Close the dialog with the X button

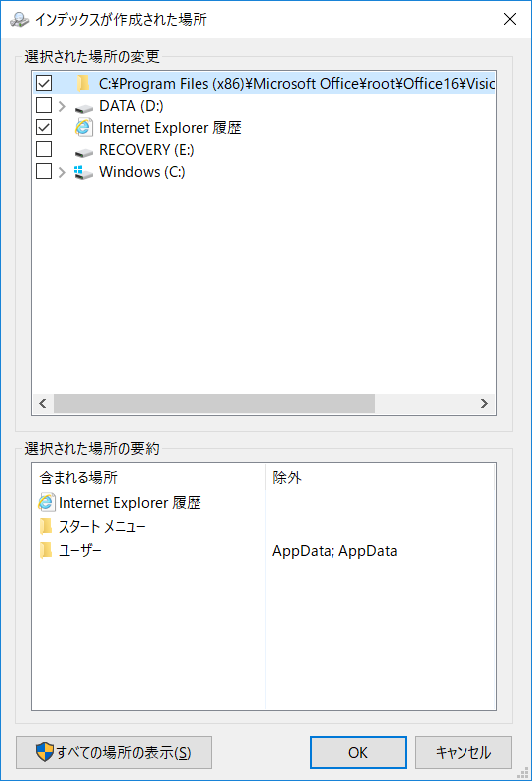(509, 19)
